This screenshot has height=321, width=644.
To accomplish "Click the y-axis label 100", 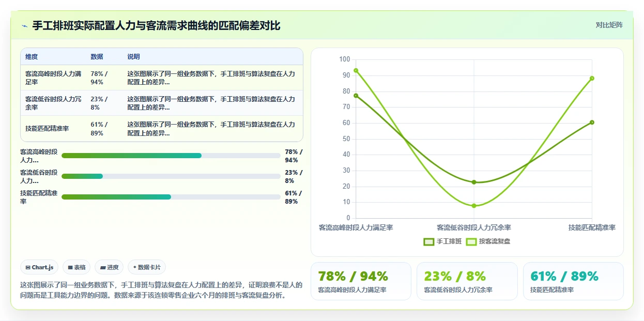I will [x=345, y=59].
